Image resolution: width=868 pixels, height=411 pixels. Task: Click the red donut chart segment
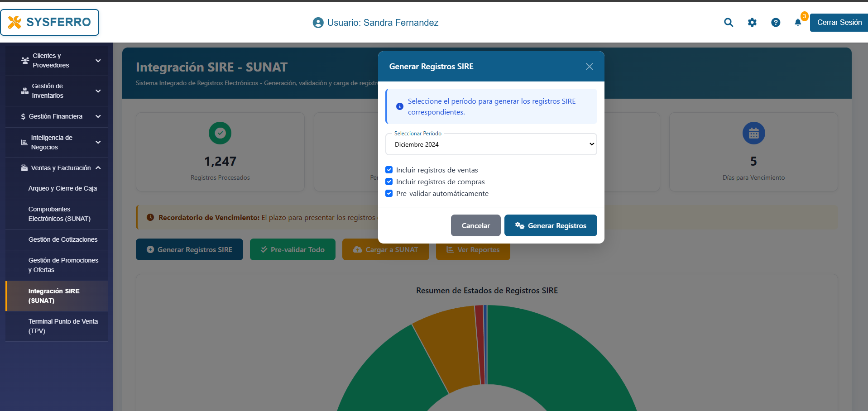pyautogui.click(x=481, y=345)
